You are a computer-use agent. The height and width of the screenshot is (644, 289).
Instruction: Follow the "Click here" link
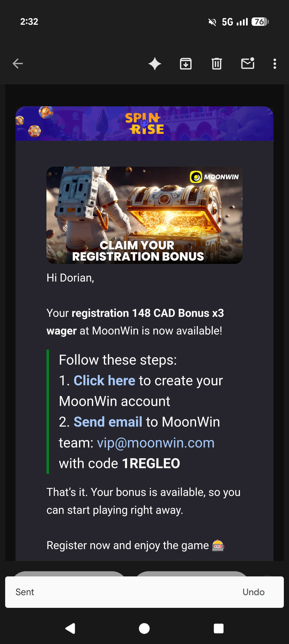click(x=105, y=381)
